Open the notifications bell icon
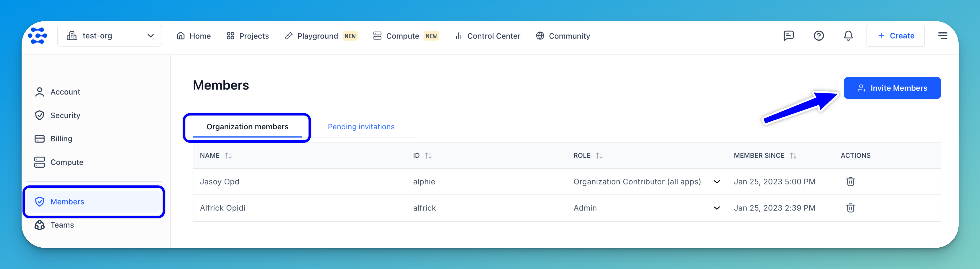Image resolution: width=980 pixels, height=269 pixels. [848, 36]
